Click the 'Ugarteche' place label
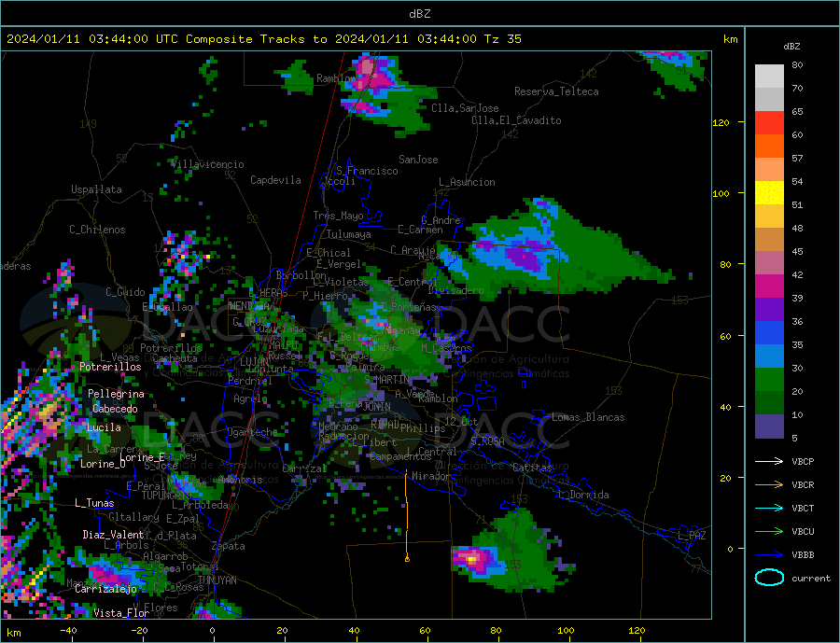This screenshot has height=643, width=840. pyautogui.click(x=252, y=432)
